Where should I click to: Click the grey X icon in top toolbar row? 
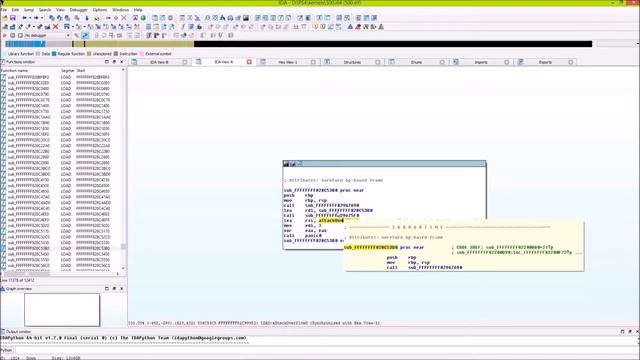click(124, 18)
